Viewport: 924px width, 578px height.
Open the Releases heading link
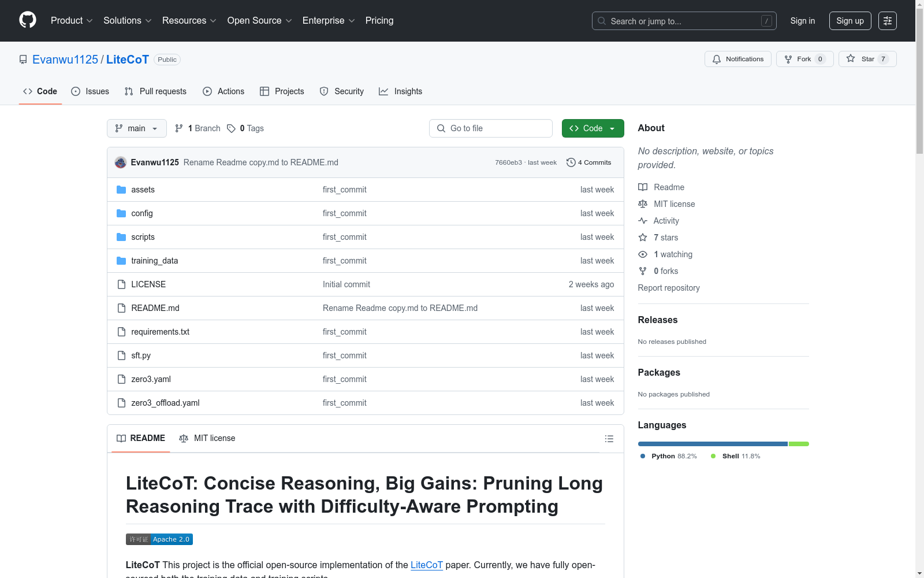(658, 320)
